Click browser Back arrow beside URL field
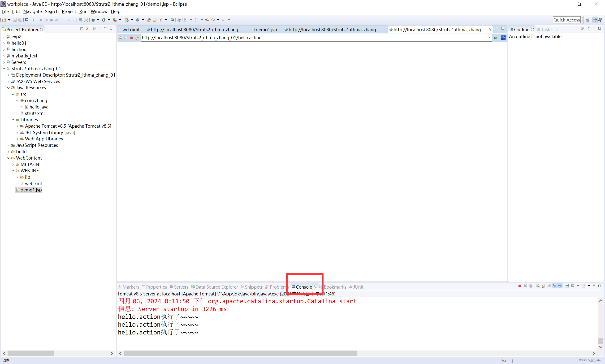Image resolution: width=605 pixels, height=364 pixels. 121,38
